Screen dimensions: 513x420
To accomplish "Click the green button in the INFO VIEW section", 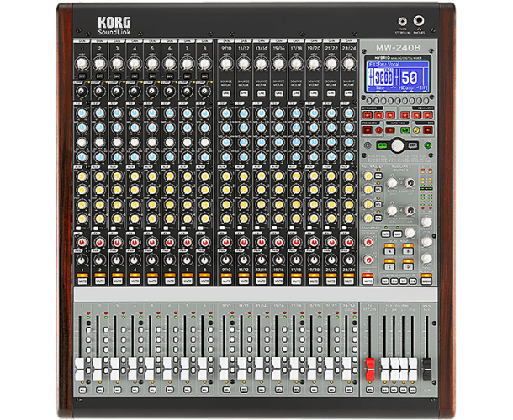I will click(405, 130).
